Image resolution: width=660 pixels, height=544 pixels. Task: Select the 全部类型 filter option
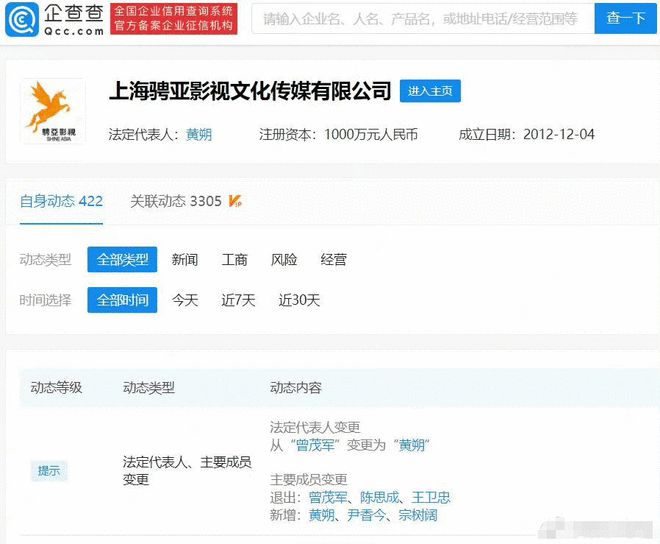tap(122, 260)
